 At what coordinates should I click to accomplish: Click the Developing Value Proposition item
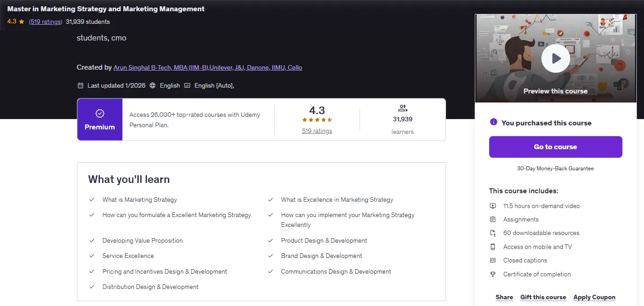coord(143,240)
